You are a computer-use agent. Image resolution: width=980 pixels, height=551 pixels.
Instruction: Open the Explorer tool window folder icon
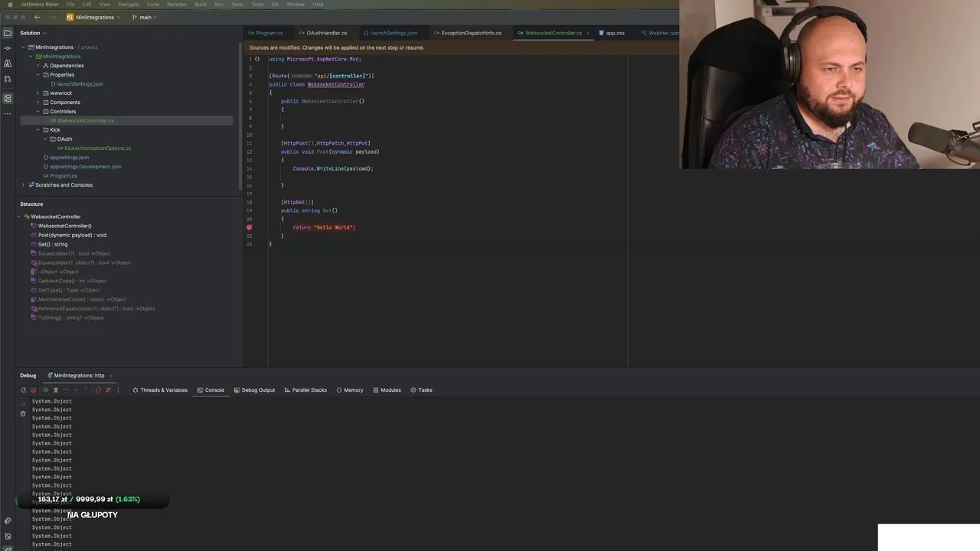click(x=8, y=33)
